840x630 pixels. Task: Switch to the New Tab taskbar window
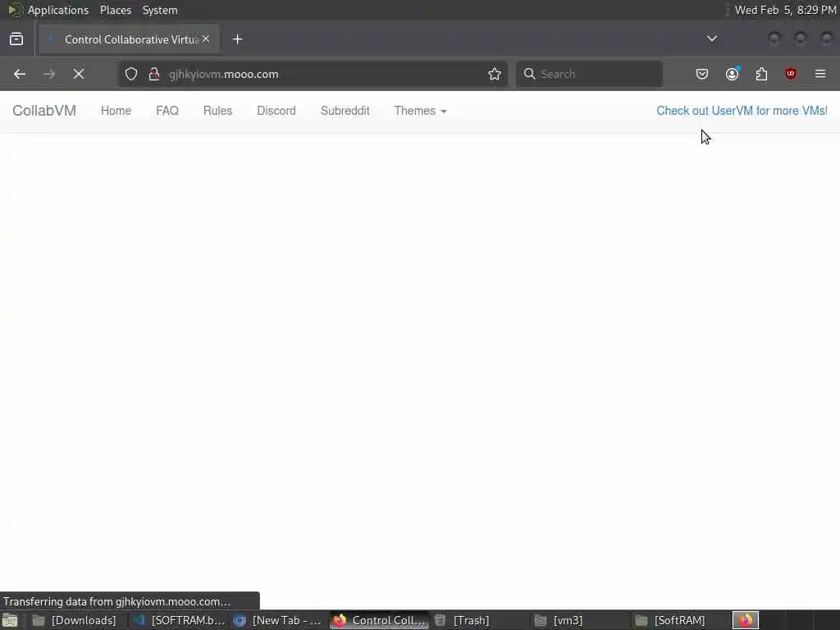coord(279,620)
